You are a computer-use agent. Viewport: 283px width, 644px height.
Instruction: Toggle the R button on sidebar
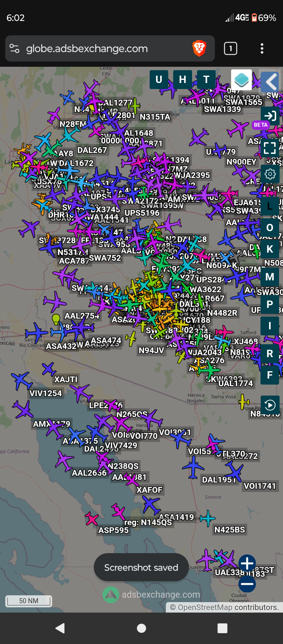point(270,354)
